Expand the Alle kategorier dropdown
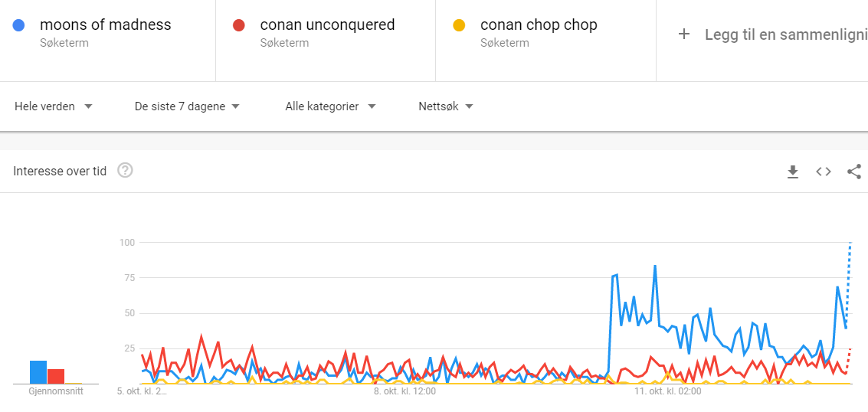This screenshot has height=412, width=868. pos(330,106)
